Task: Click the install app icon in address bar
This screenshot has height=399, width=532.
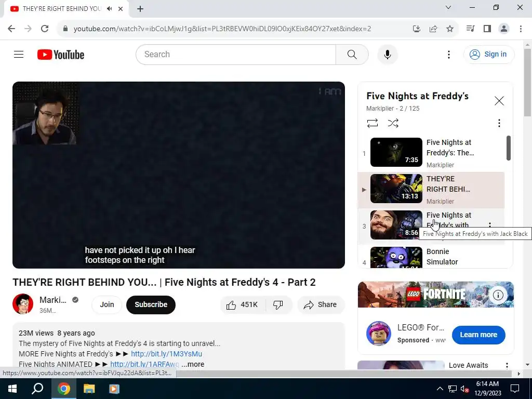Action: [x=416, y=29]
